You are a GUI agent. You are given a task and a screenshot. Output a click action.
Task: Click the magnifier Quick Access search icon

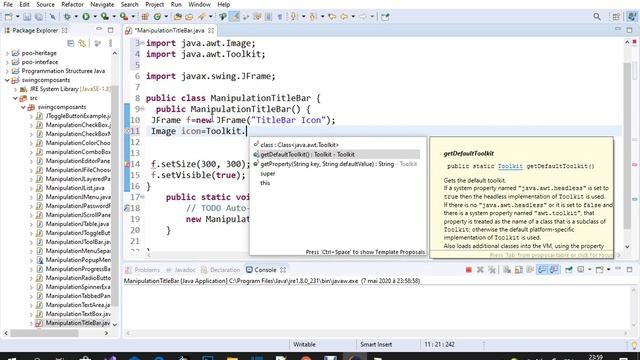coord(597,17)
